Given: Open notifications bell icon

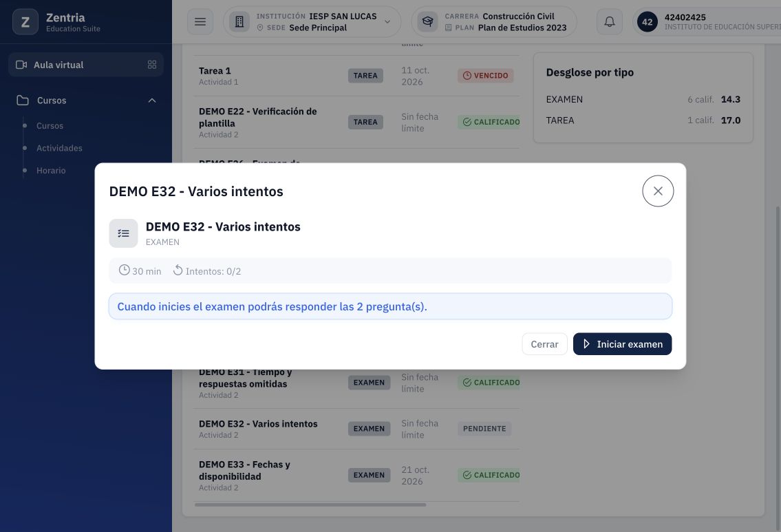Looking at the screenshot, I should 610,22.
